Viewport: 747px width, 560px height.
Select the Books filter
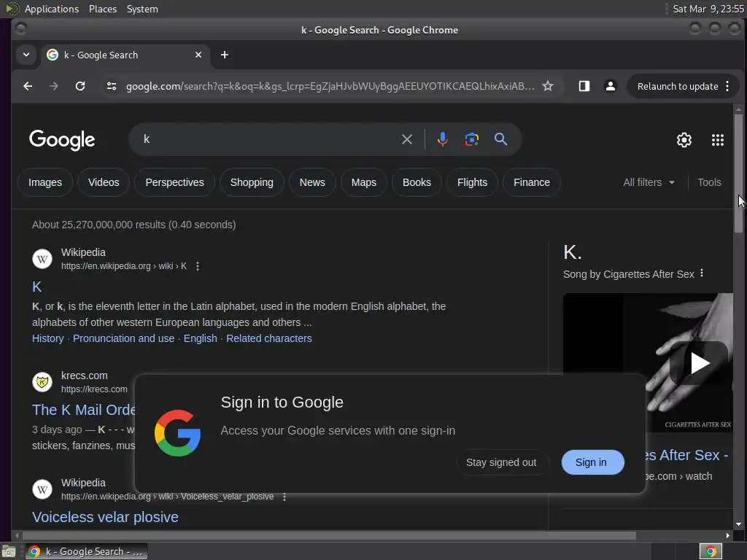click(x=417, y=182)
